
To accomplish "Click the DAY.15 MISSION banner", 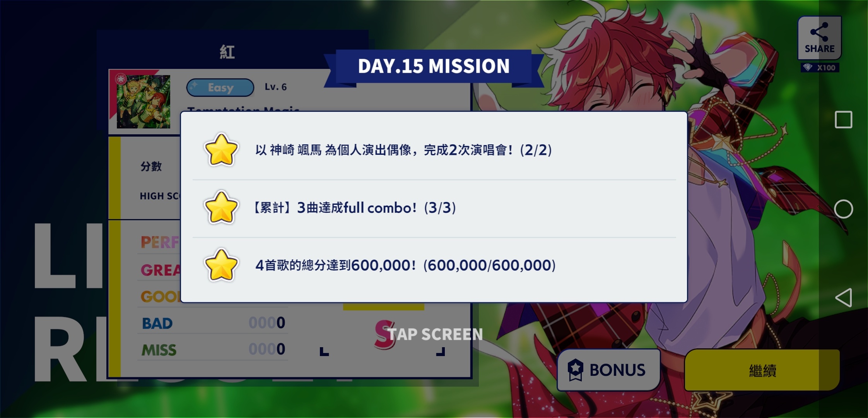I will tap(434, 66).
